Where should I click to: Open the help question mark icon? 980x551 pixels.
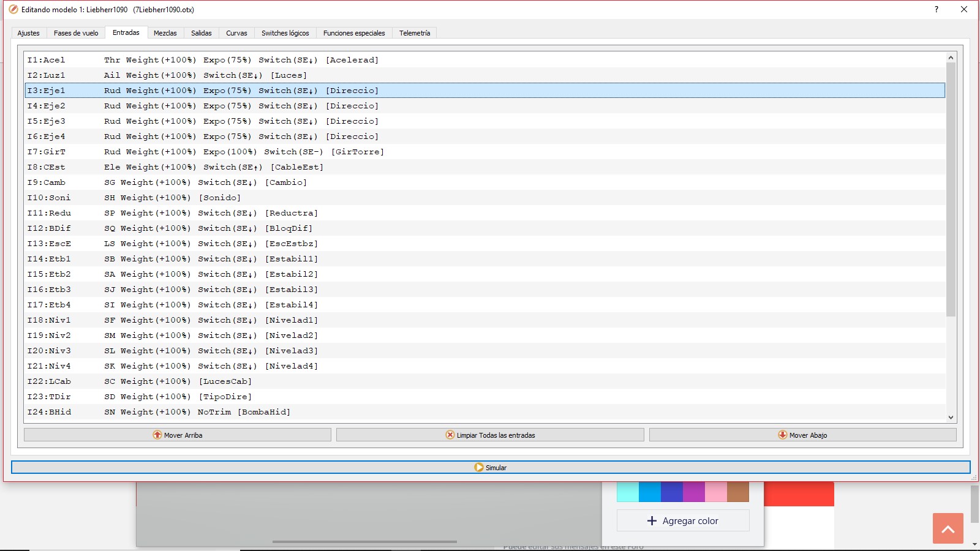click(936, 9)
